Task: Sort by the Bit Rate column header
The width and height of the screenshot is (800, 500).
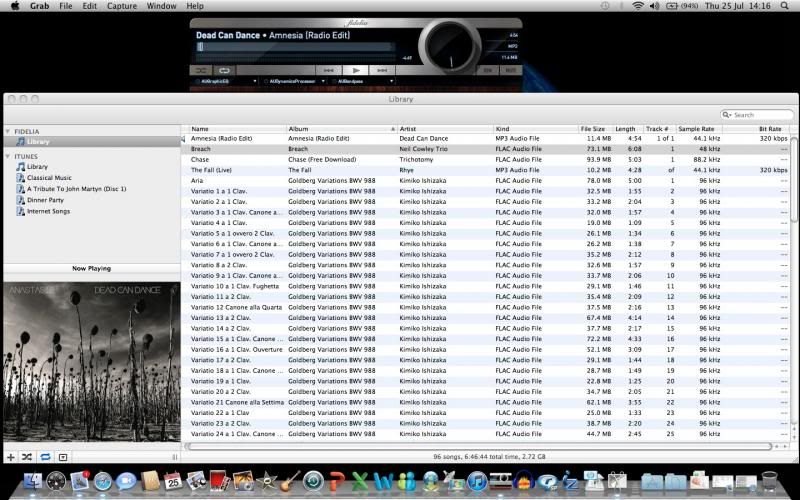Action: 756,129
